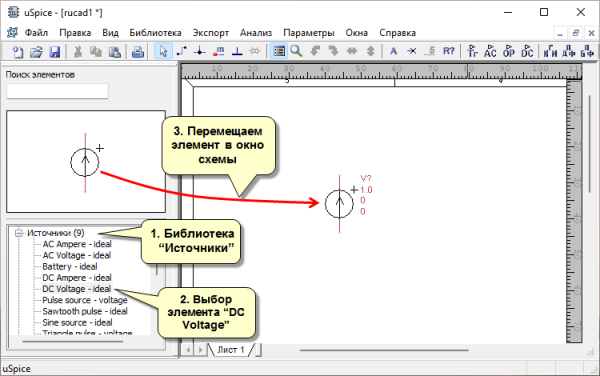
Task: Select the junction dot tool
Action: [200, 51]
